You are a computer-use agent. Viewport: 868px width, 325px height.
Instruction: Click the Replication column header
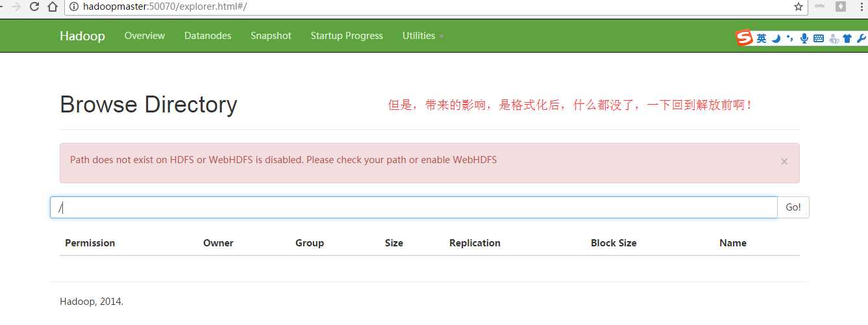475,243
